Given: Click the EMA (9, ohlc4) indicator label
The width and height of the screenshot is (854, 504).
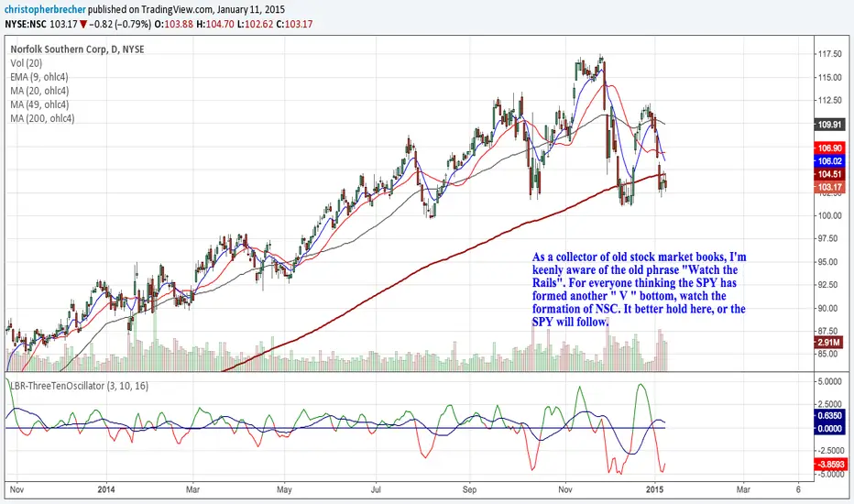Looking at the screenshot, I should click(39, 77).
